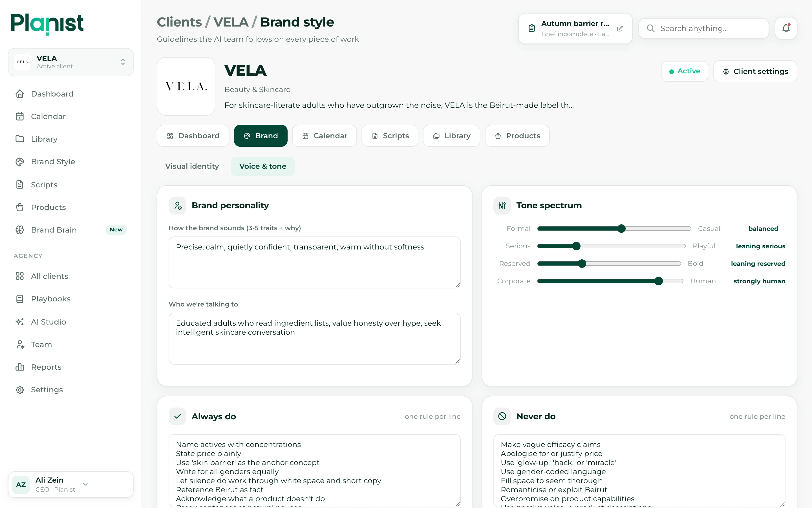Click the Who we're talking to textarea

click(x=314, y=339)
